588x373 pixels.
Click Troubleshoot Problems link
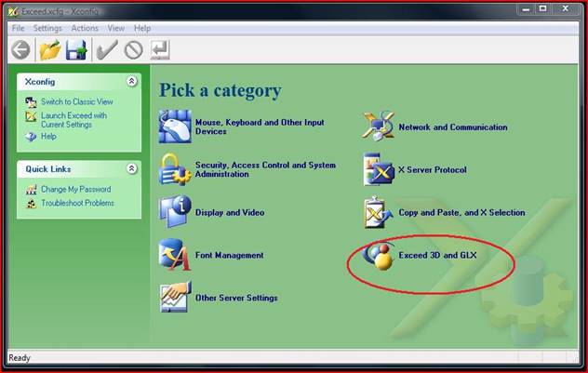point(77,203)
